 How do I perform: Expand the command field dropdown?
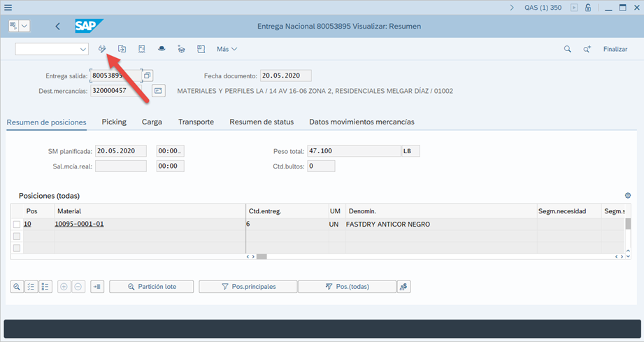coord(83,49)
